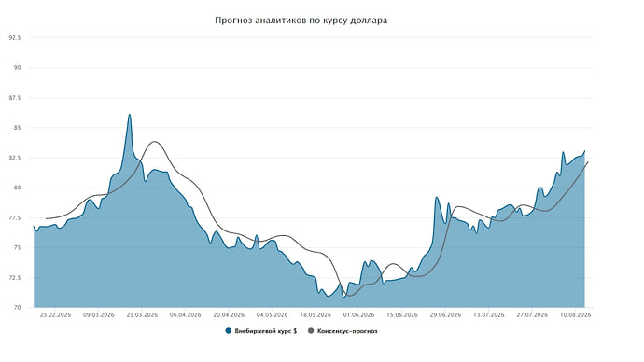This screenshot has width=644, height=362.
Task: Click the x-axis date label 01.06.2026
Action: (x=359, y=315)
